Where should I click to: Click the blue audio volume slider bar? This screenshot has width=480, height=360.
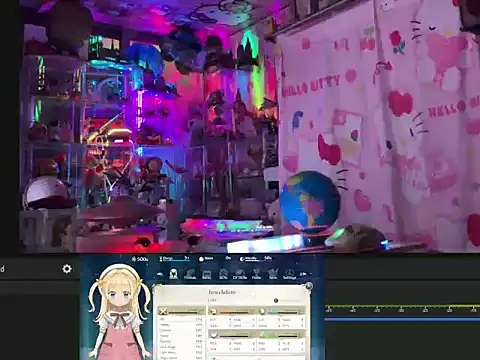pos(402,319)
